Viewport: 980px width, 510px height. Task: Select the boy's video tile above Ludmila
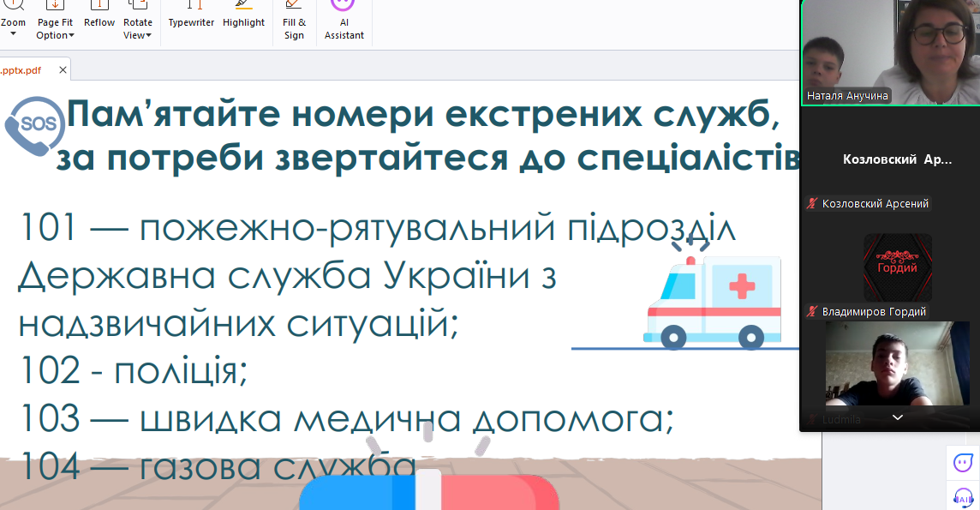coord(898,363)
